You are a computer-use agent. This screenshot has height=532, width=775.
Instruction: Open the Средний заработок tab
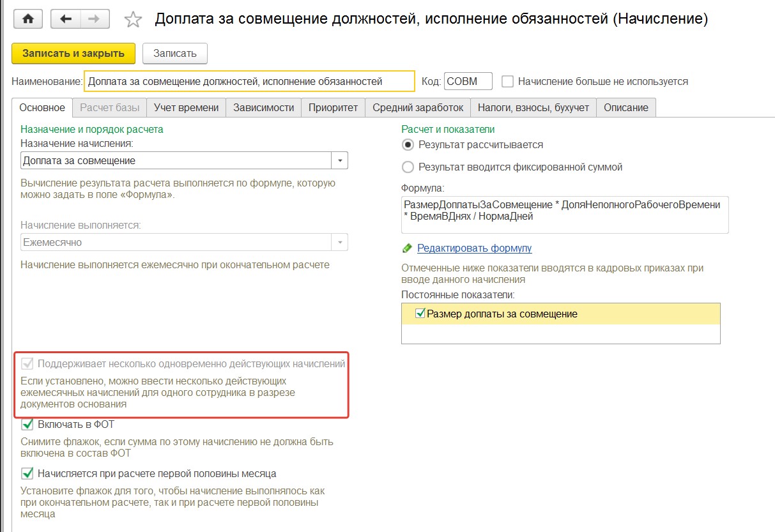(418, 107)
